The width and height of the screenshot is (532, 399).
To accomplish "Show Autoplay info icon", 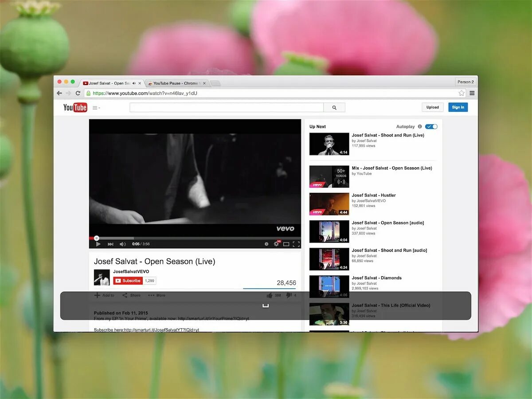I will tap(420, 127).
